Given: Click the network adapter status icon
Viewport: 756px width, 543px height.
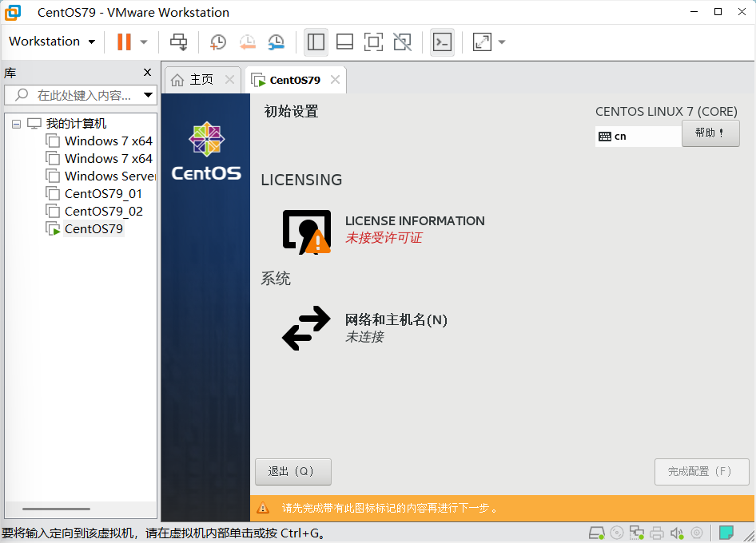Looking at the screenshot, I should click(x=636, y=533).
